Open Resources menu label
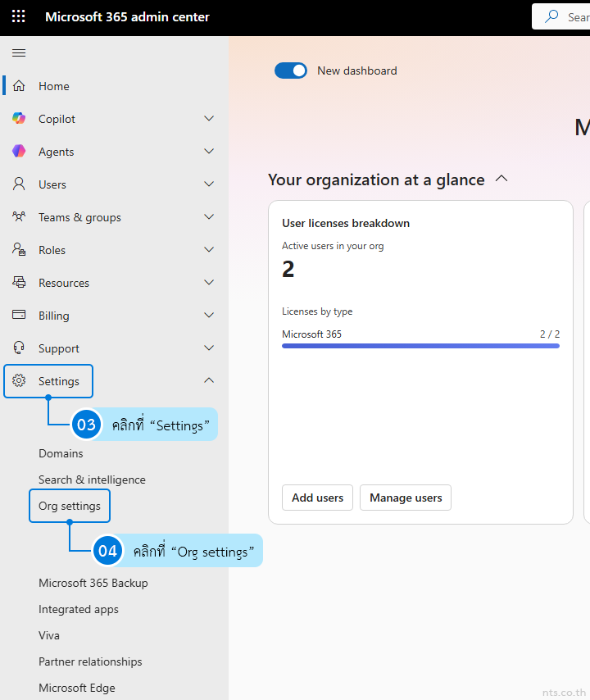The width and height of the screenshot is (590, 700). tap(64, 283)
